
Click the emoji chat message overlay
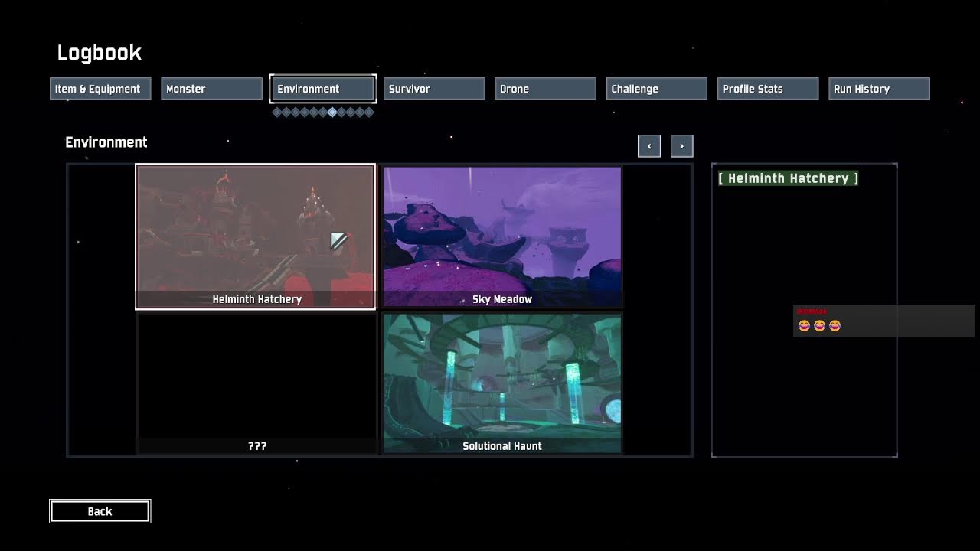coord(884,321)
